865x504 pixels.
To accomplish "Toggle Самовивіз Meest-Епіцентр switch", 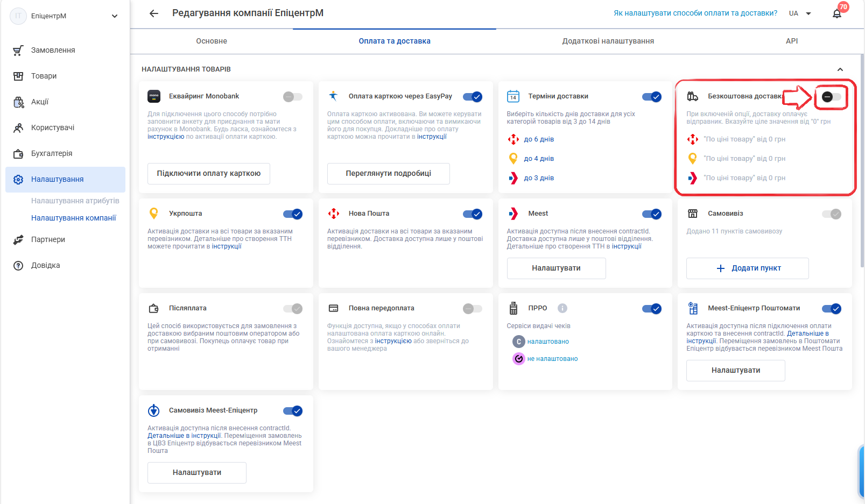I will pyautogui.click(x=293, y=411).
